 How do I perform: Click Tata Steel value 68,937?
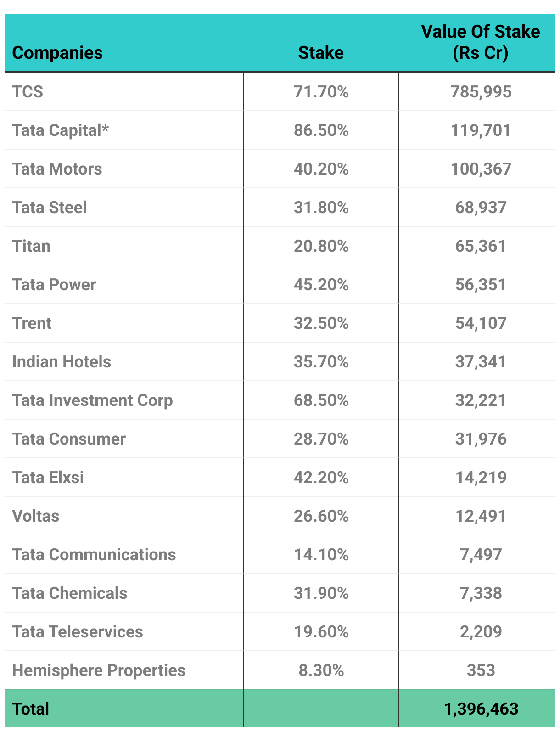coord(481,208)
